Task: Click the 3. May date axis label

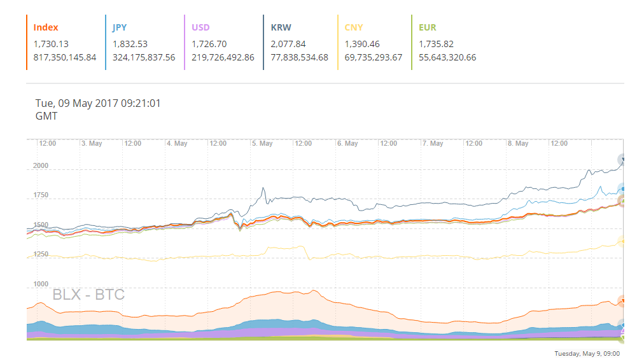Action: click(x=92, y=143)
